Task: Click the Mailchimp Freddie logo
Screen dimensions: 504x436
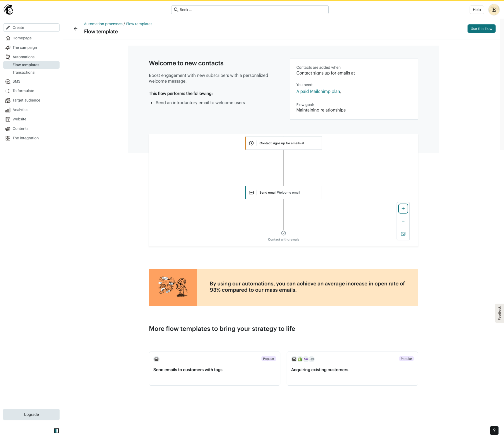Action: pos(8,10)
